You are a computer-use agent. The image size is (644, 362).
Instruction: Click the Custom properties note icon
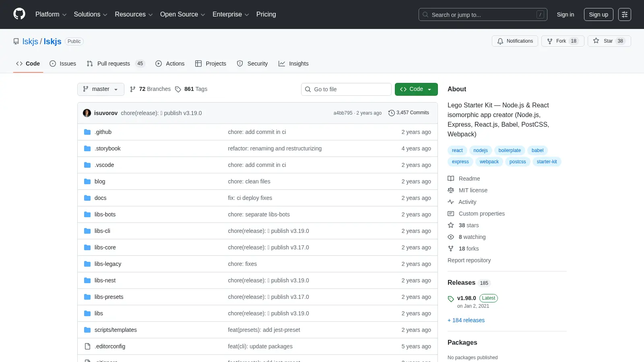[451, 214]
